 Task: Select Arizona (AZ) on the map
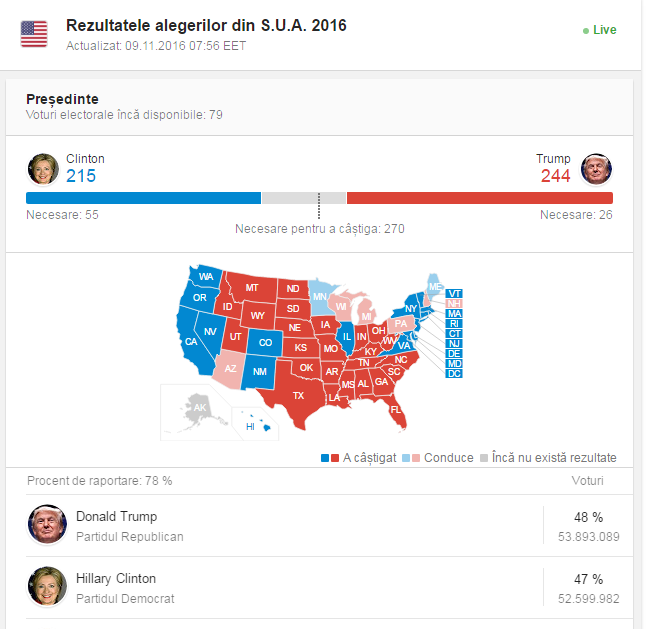point(229,369)
